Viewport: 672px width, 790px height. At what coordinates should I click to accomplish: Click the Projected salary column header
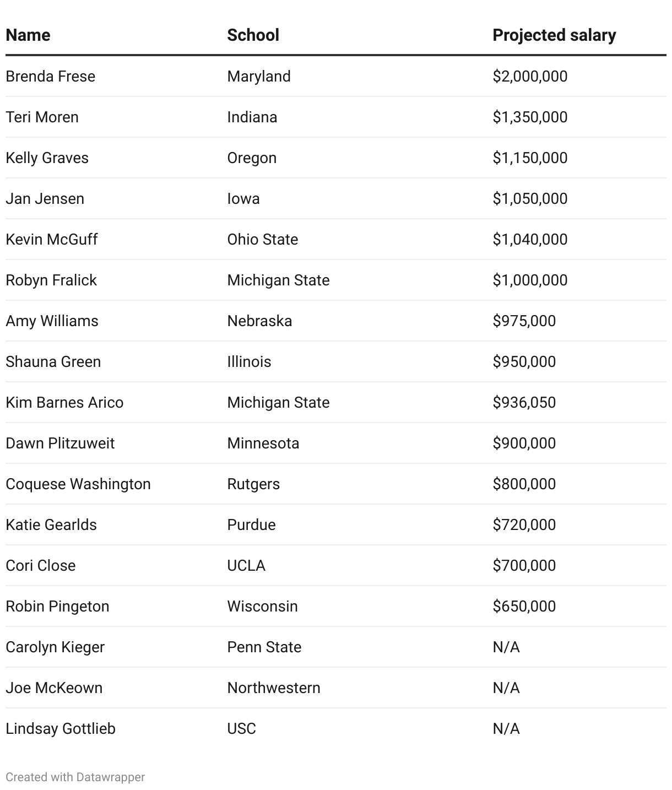(x=554, y=35)
